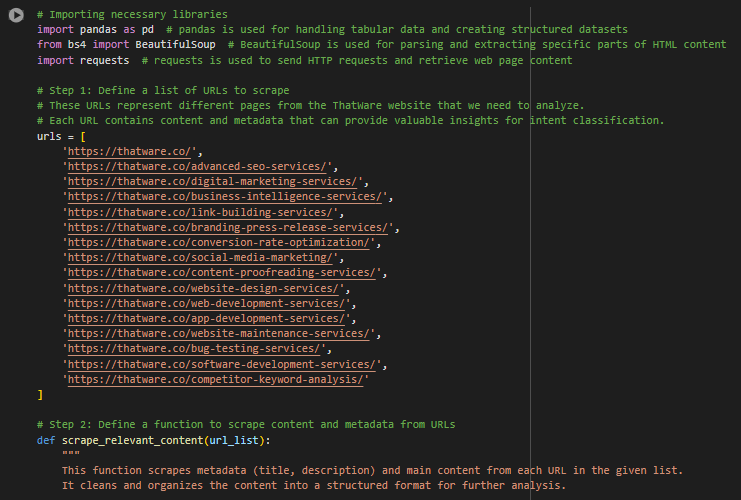Click the docstring line 'It cleans and organizes'
741x500 pixels.
tap(314, 485)
